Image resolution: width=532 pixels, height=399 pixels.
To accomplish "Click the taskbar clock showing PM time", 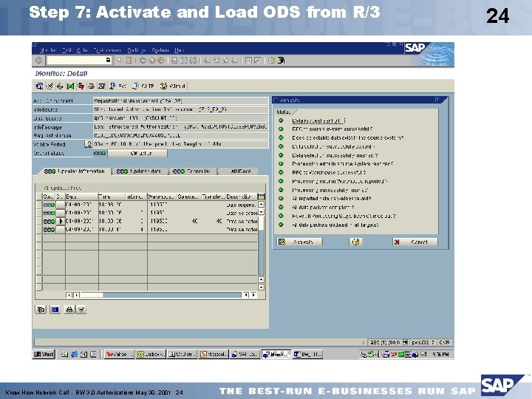I will [440, 354].
